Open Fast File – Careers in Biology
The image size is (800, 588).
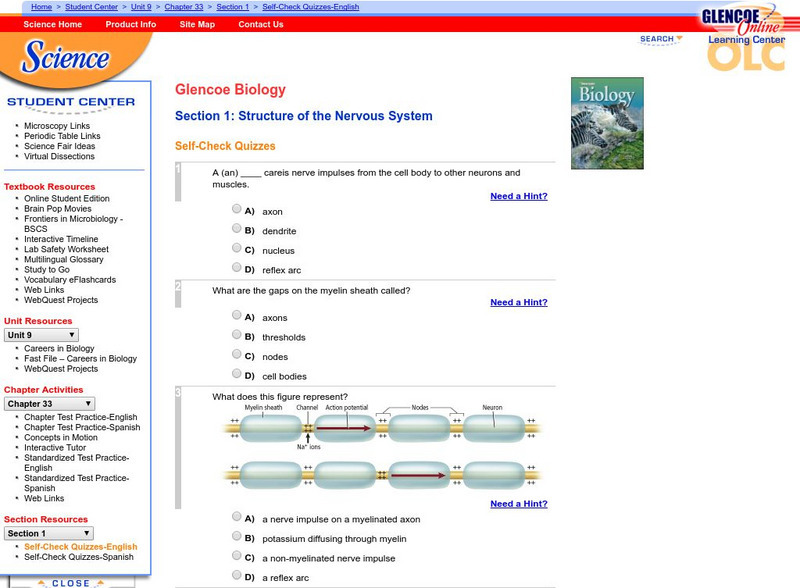point(81,358)
